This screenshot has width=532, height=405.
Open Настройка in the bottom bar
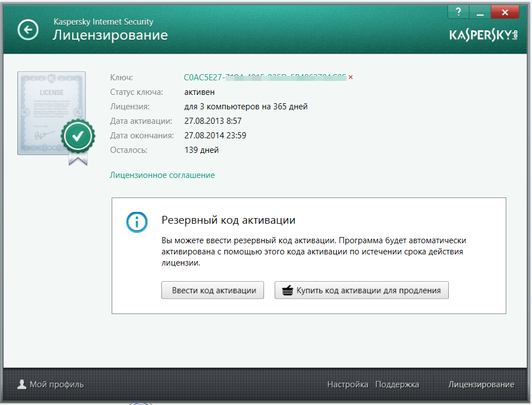pyautogui.click(x=347, y=384)
